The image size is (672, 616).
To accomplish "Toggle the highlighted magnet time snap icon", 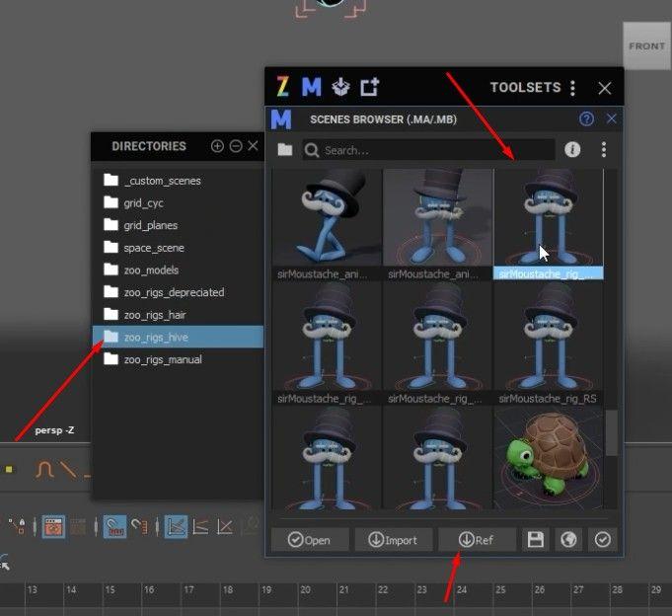I will pos(114,526).
